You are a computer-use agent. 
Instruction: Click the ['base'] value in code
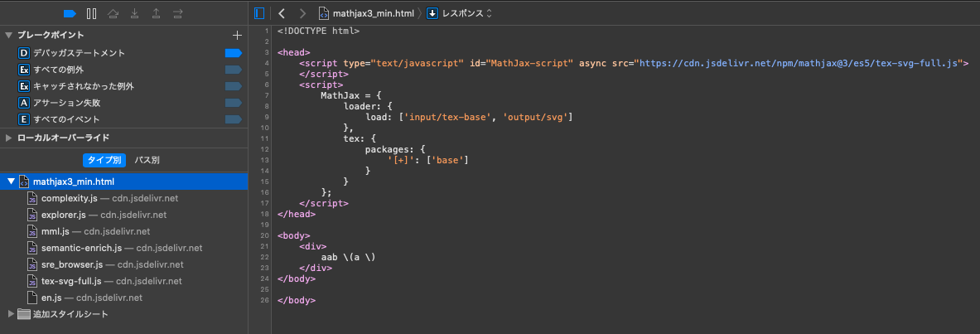click(x=446, y=160)
